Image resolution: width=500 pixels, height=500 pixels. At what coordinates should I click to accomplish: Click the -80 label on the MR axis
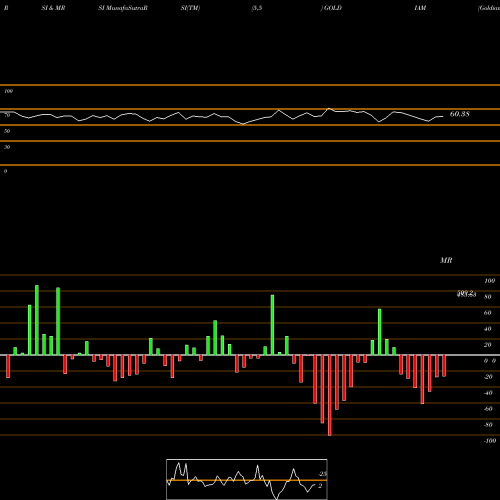point(488,425)
